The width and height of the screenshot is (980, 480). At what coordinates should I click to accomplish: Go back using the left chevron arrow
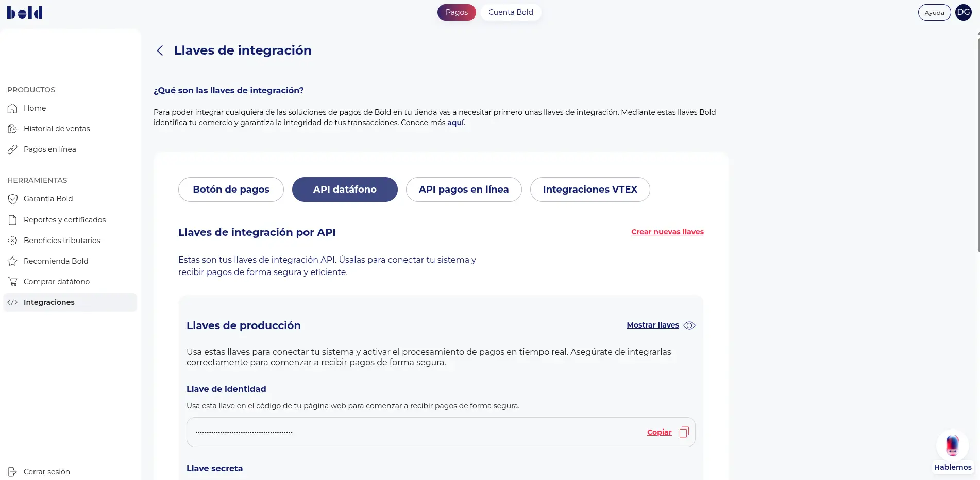[160, 50]
